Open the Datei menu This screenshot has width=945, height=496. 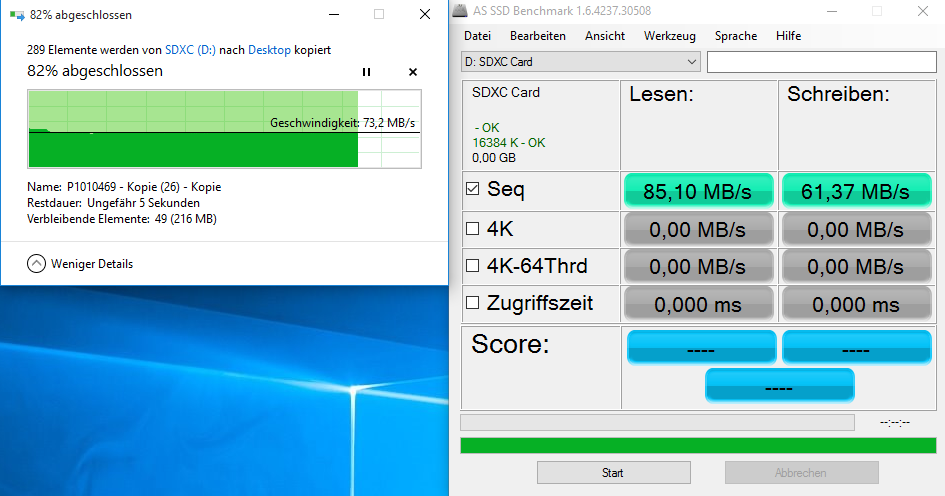[477, 36]
